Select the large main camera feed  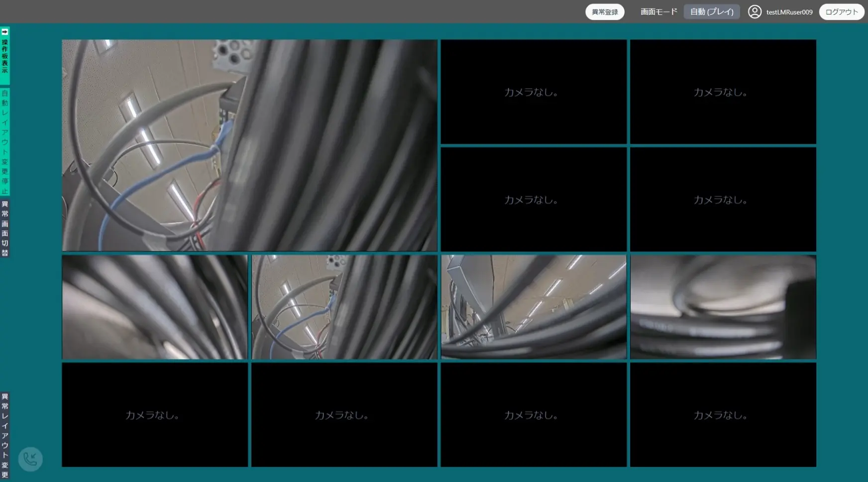(x=249, y=145)
